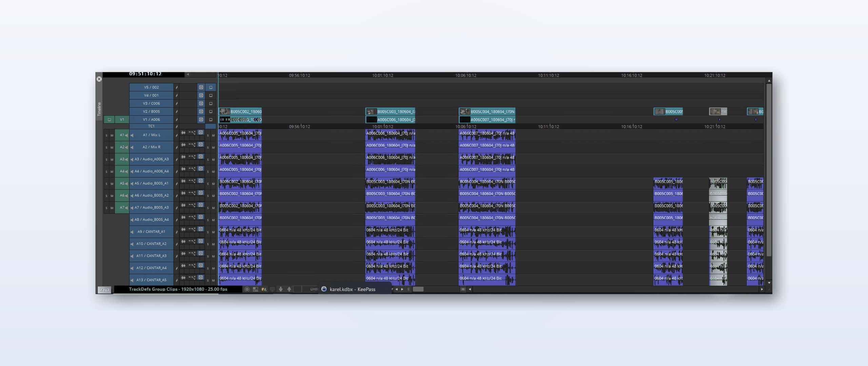The image size is (868, 366).
Task: Toggle the frame view icon near horizontal scrollbar
Action: click(x=463, y=289)
